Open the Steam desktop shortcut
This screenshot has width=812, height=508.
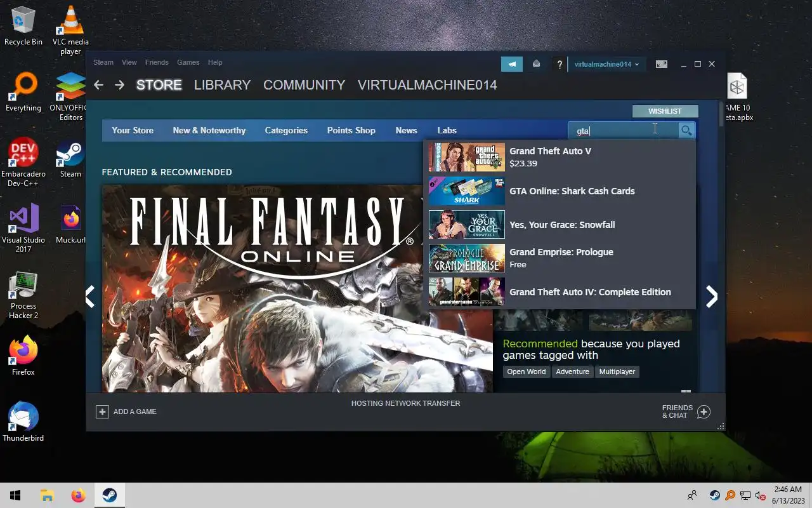tap(70, 159)
